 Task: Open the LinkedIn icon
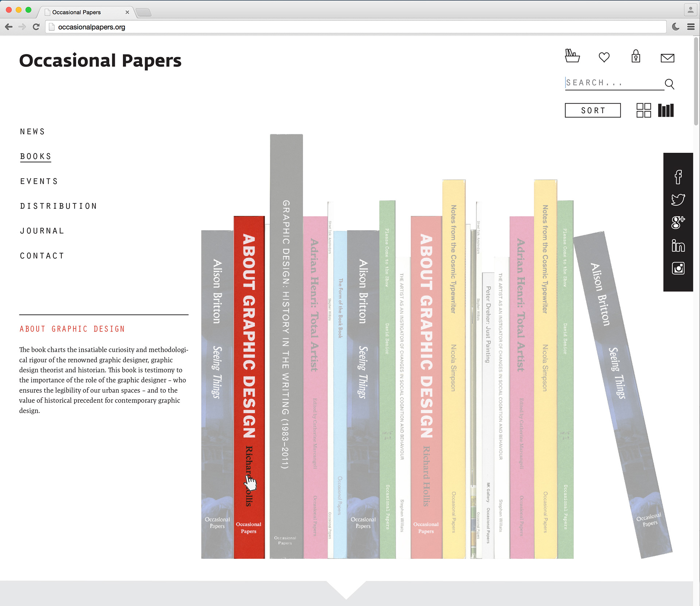tap(678, 245)
